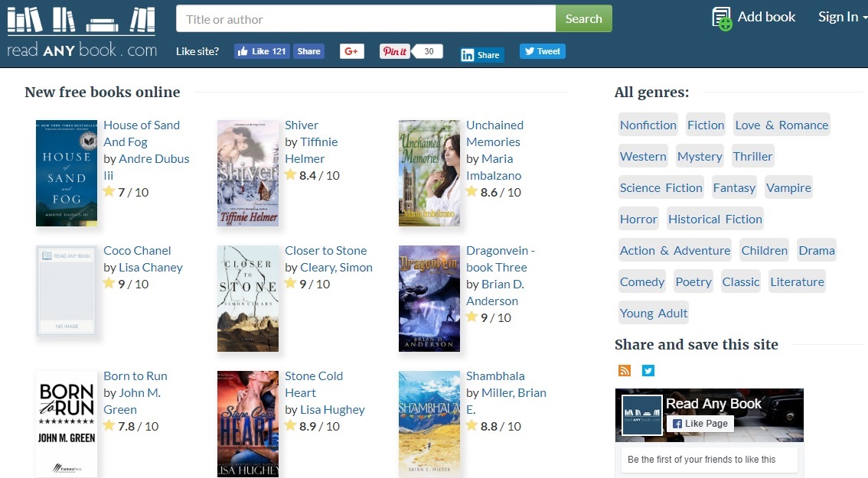Open the Shambhala title link

pyautogui.click(x=495, y=376)
